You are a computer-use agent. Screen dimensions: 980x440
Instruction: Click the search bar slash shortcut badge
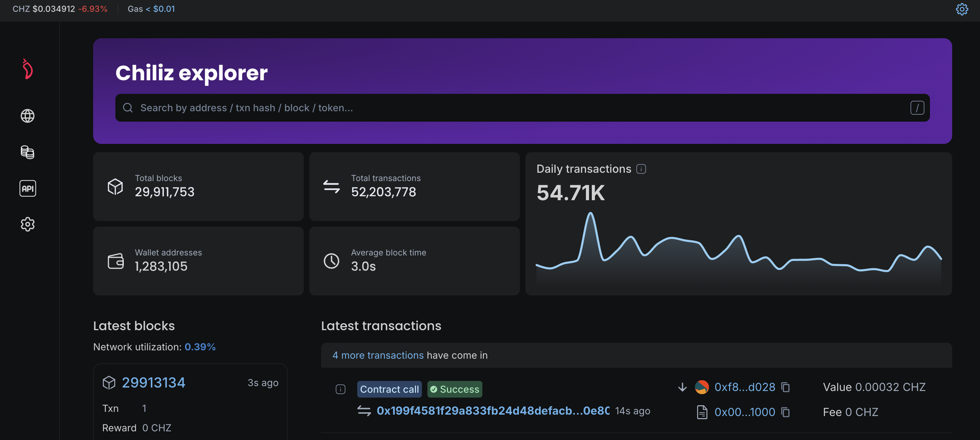(x=917, y=108)
